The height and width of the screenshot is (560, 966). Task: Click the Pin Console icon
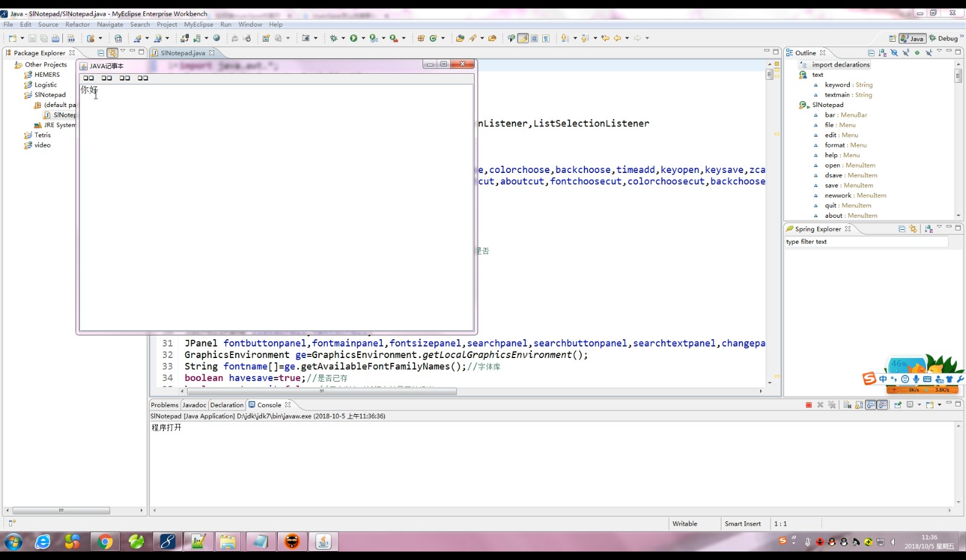898,405
